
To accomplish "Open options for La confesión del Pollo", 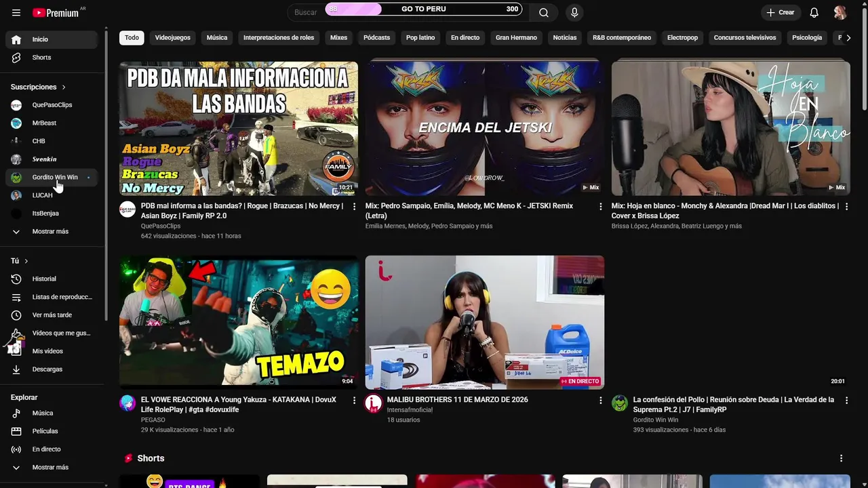I will click(846, 401).
